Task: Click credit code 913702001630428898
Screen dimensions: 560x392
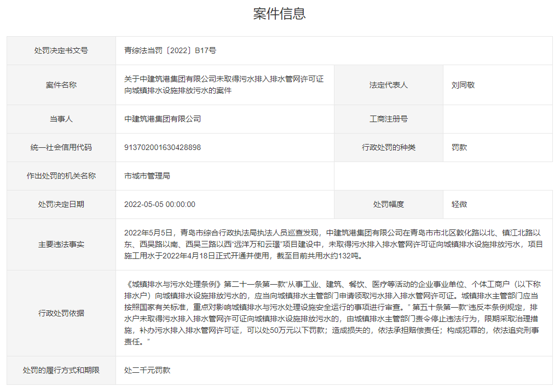Action: (x=163, y=148)
